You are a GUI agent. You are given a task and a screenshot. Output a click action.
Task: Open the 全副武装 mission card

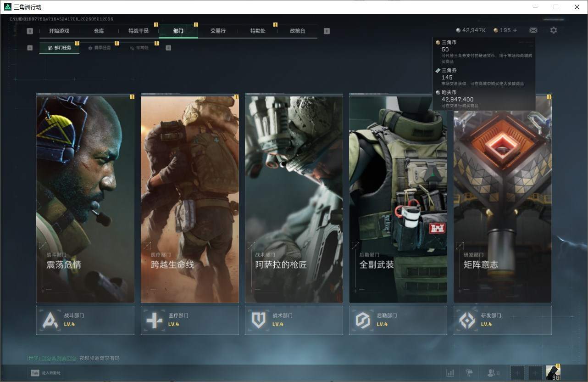398,198
